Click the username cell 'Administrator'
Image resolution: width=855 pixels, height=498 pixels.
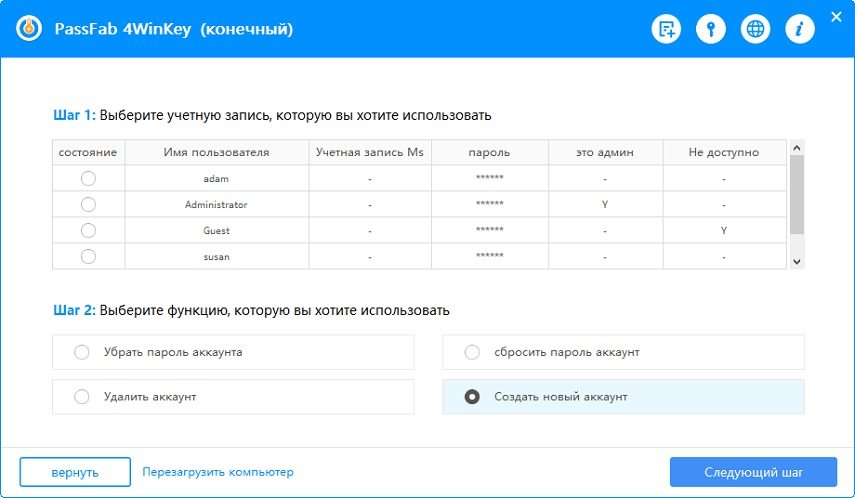[216, 205]
